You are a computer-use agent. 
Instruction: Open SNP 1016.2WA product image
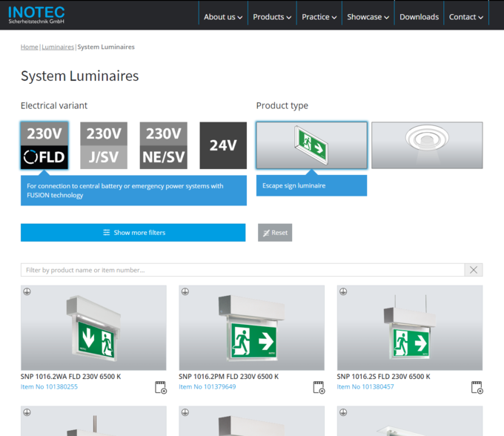(93, 328)
